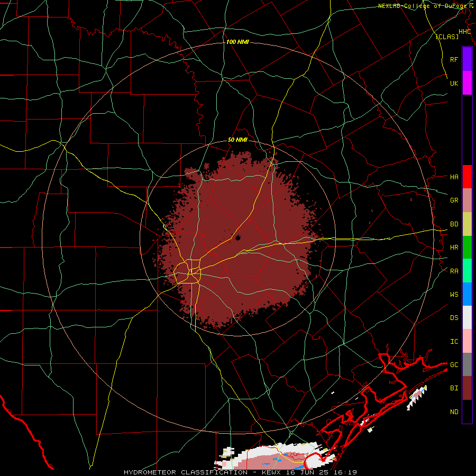Click the [CLAS] units label

[447, 37]
